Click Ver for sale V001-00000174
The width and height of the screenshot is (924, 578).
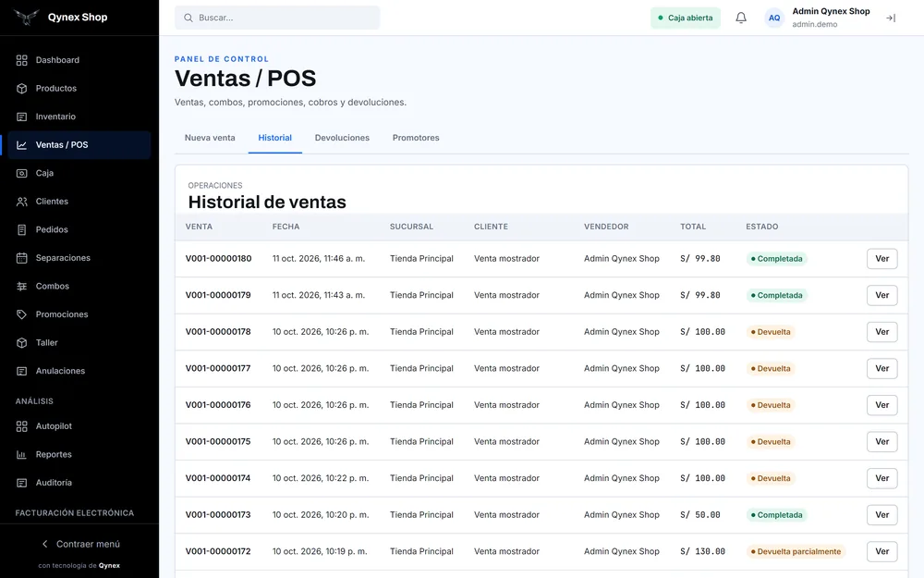click(881, 478)
